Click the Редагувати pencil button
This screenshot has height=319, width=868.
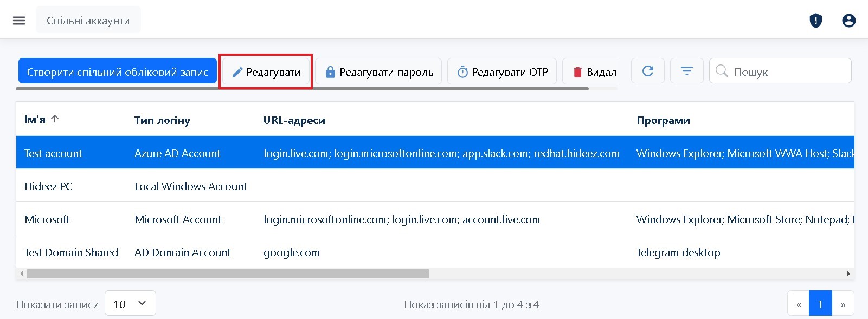266,72
